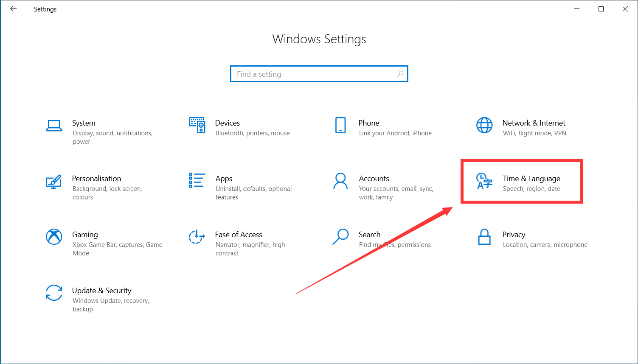Select the Gaming category title
This screenshot has height=364, width=638.
click(85, 235)
